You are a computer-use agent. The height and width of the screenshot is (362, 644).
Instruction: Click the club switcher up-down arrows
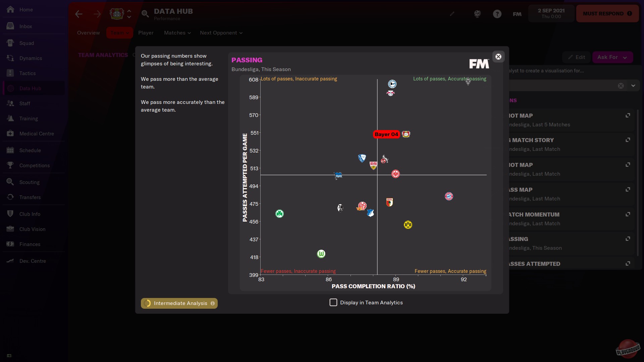point(129,14)
